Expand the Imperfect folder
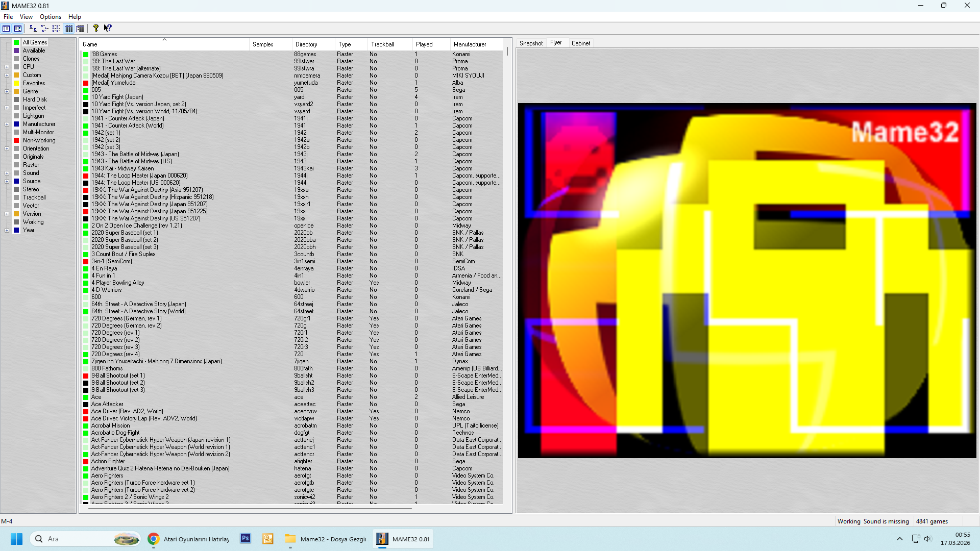 point(7,108)
